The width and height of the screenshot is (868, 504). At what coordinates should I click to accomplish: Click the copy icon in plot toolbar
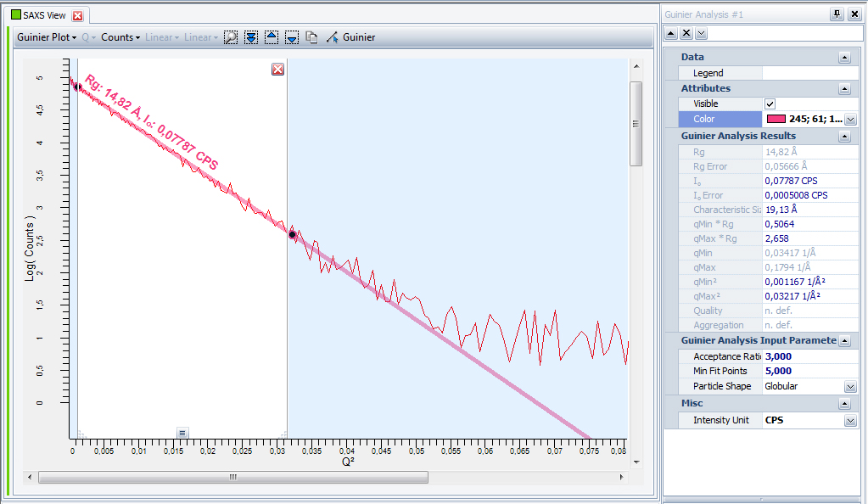tap(311, 37)
